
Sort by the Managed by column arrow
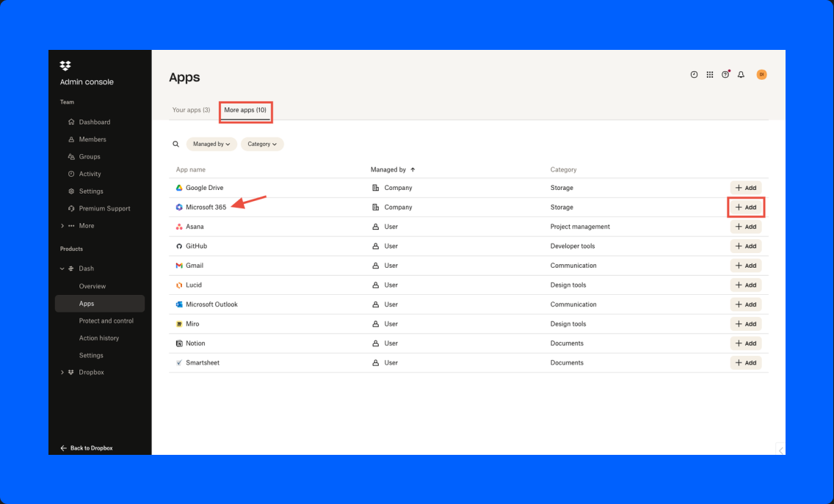(413, 169)
